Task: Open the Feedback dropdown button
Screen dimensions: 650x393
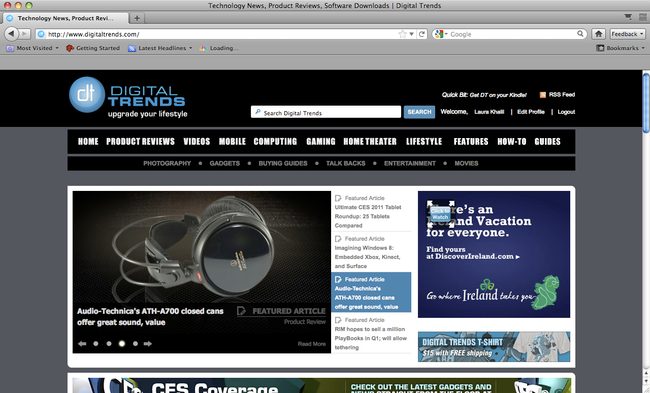Action: (x=628, y=34)
